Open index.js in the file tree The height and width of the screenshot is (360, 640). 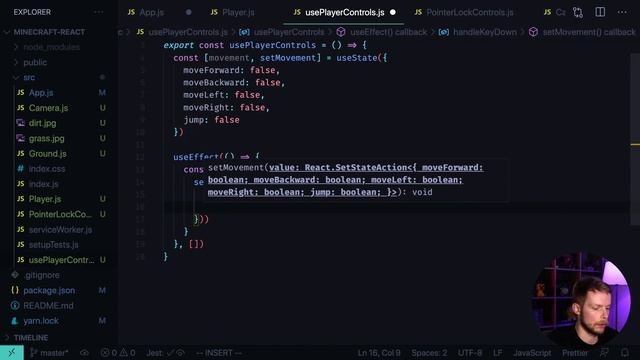(44, 184)
